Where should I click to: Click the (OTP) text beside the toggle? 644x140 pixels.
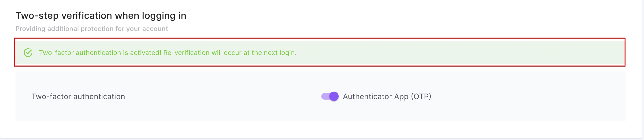point(421,96)
